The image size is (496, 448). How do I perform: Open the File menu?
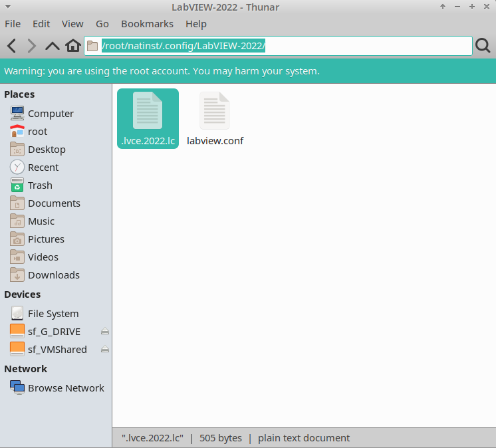13,24
